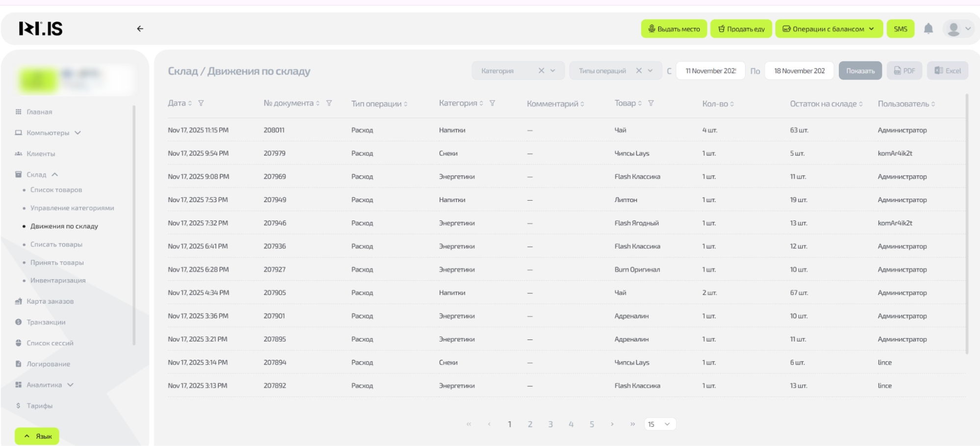Open the user avatar profile menu
Screen dimensions: 980x446
point(958,29)
